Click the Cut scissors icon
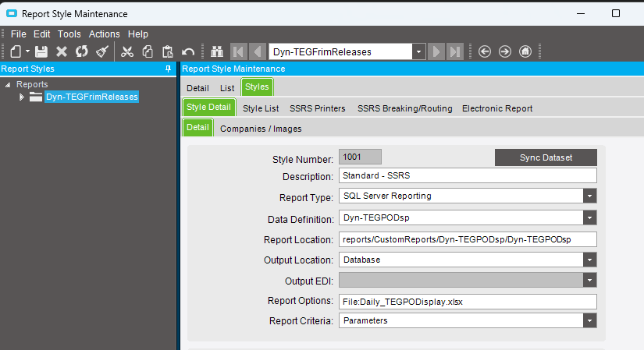The height and width of the screenshot is (350, 644). click(127, 51)
